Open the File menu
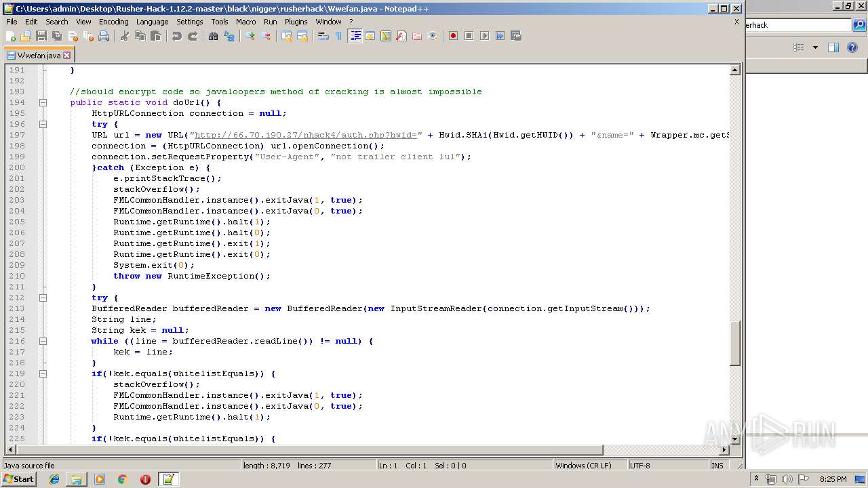The image size is (868, 488). pos(12,22)
